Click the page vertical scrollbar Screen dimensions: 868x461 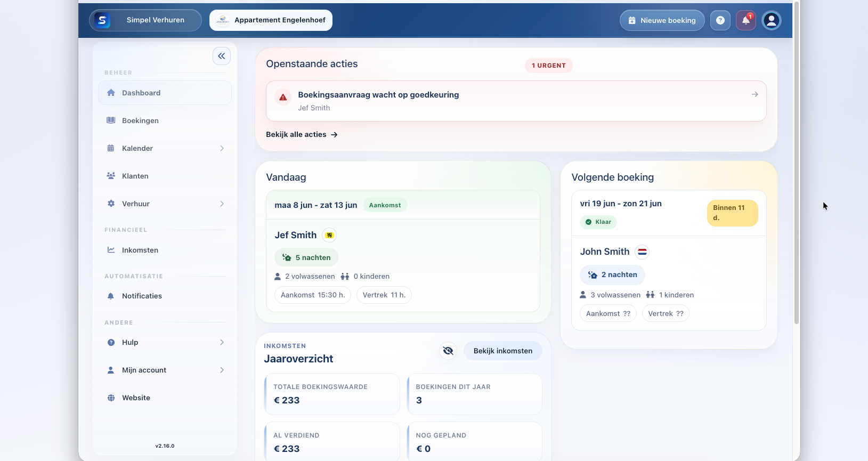(x=797, y=163)
